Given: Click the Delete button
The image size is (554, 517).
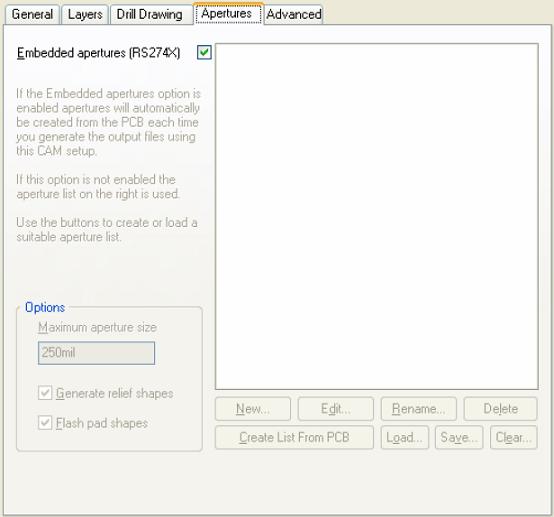Looking at the screenshot, I should tap(501, 409).
